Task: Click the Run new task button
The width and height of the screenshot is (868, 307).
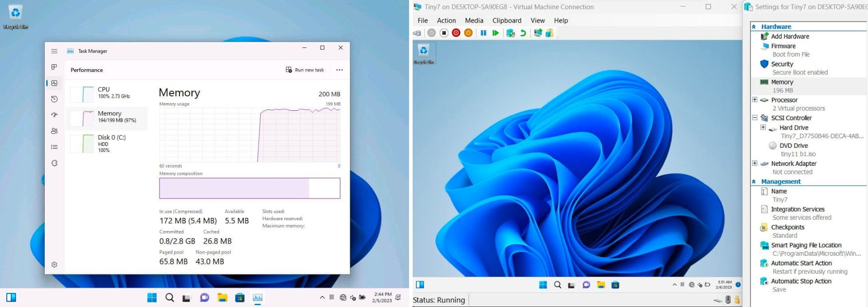Action: click(x=305, y=70)
